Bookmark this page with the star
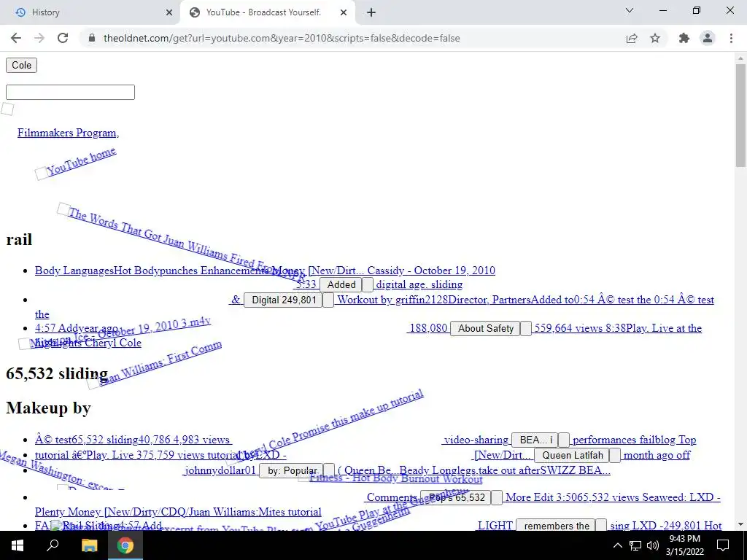Viewport: 747px width, 560px height. click(655, 38)
